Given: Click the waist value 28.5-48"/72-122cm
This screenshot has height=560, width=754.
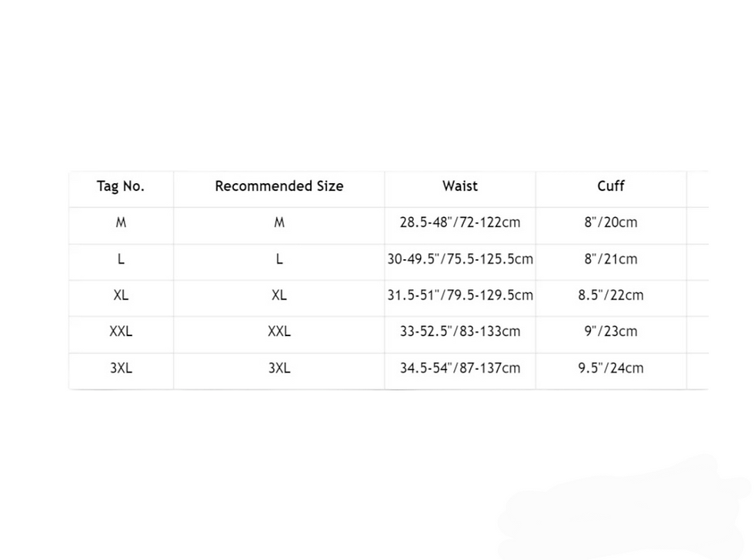Looking at the screenshot, I should (460, 222).
